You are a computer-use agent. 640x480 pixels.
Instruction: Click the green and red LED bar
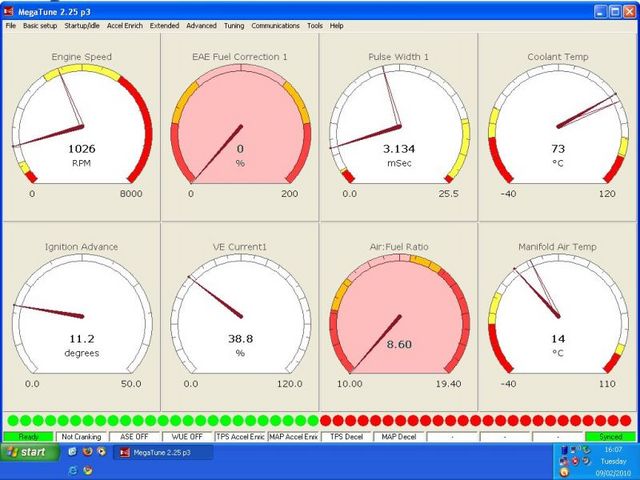click(319, 420)
